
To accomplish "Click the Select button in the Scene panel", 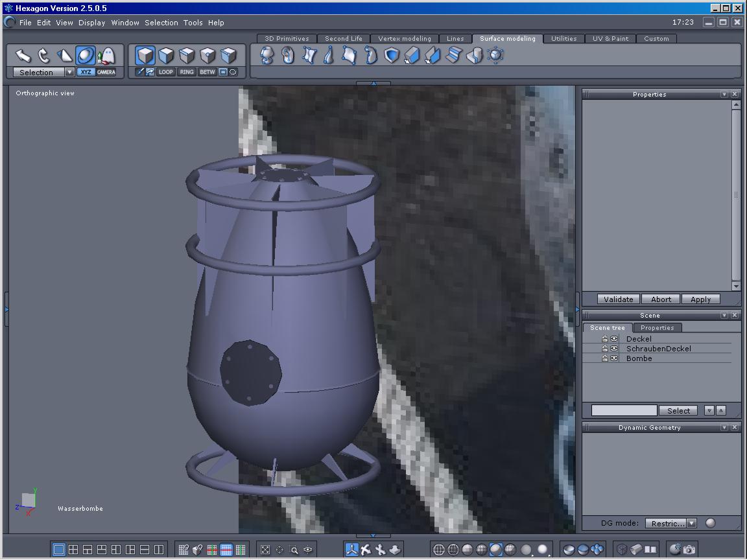I will (x=678, y=411).
